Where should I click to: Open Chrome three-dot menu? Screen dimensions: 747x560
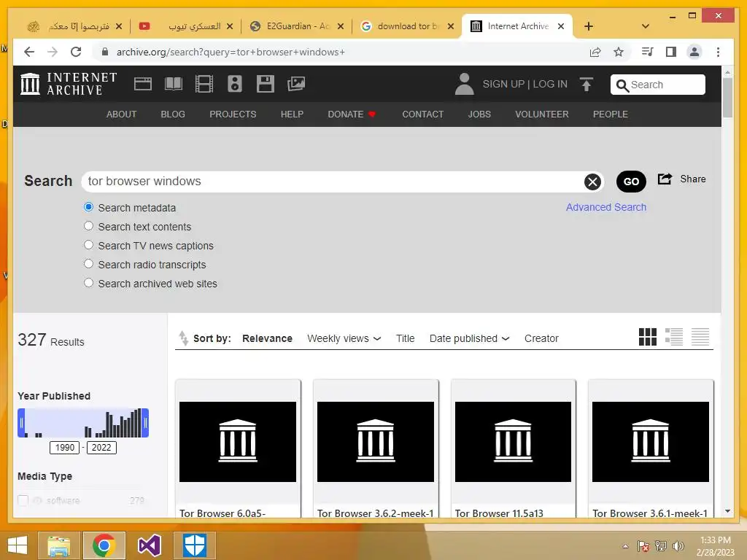tap(718, 52)
